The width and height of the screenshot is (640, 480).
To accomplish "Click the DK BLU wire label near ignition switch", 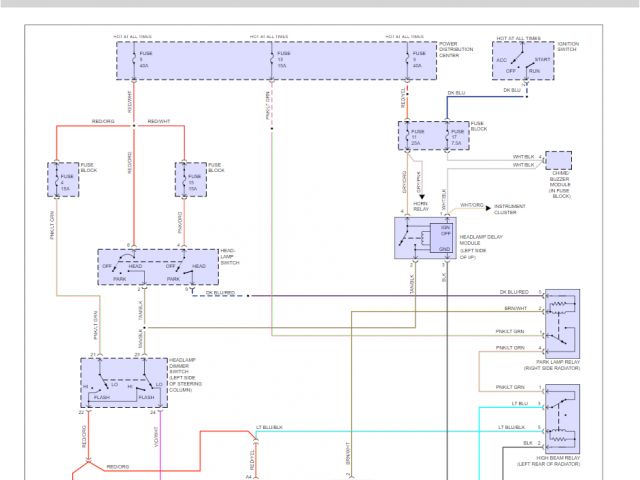I will [x=512, y=91].
